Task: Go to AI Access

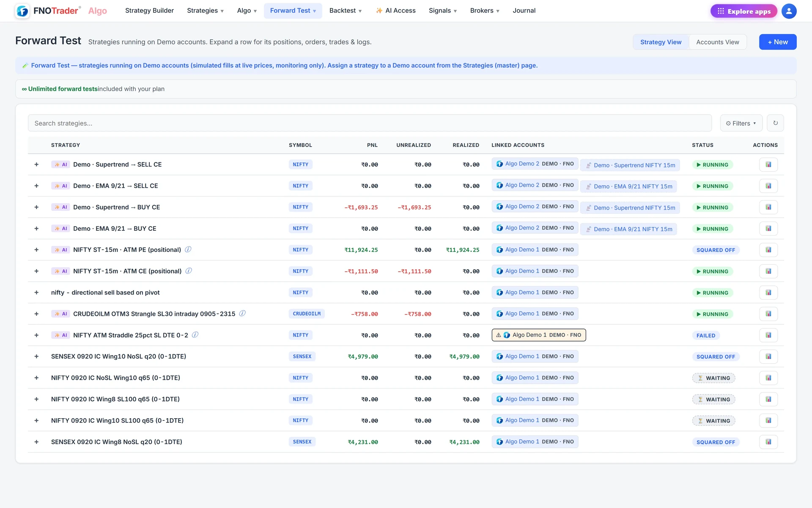Action: pos(395,11)
